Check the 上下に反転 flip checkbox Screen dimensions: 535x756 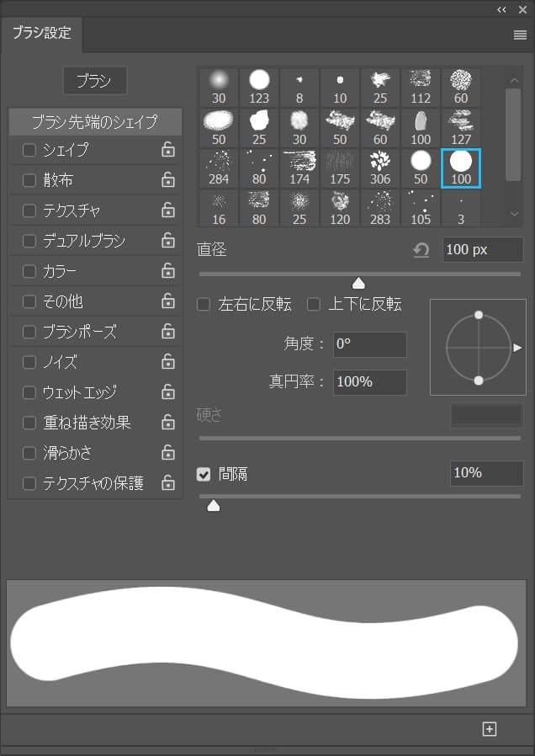[314, 304]
